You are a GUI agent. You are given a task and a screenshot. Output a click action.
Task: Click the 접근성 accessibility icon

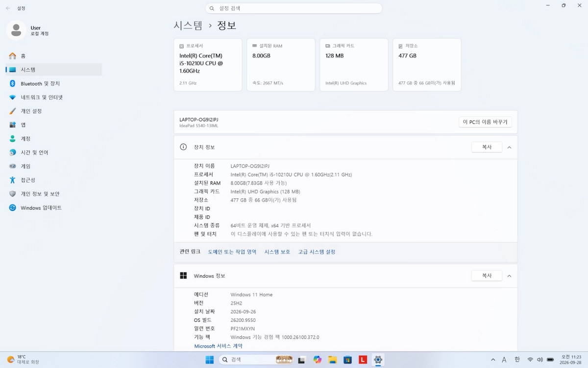pos(13,180)
